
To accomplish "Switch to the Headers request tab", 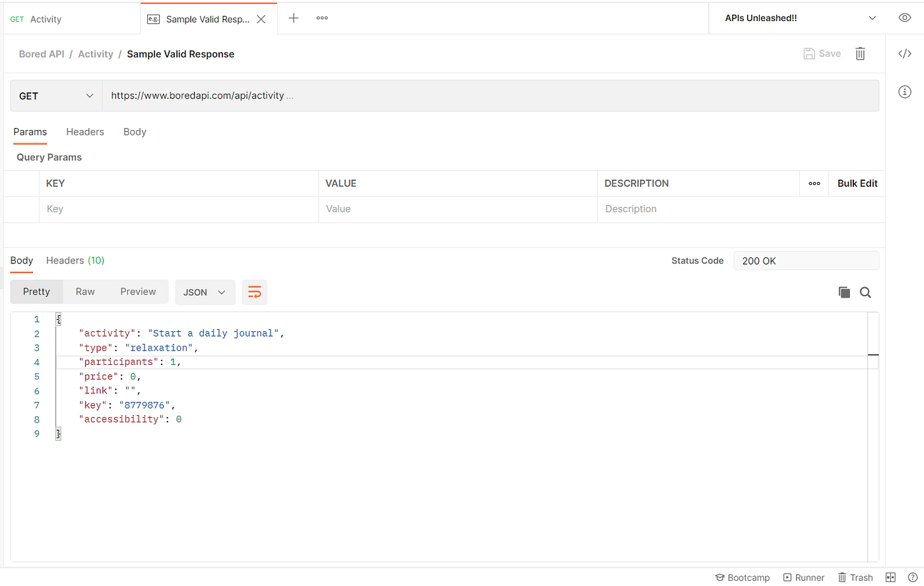I will (x=85, y=131).
